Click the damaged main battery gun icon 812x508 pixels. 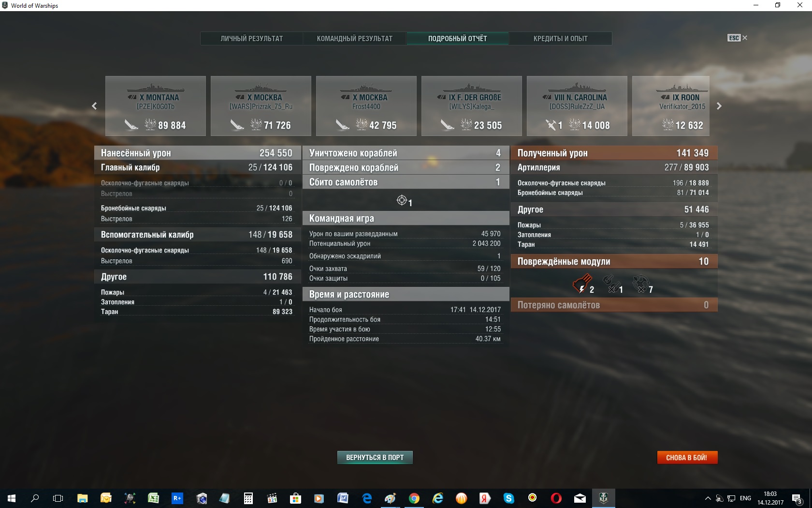coord(582,284)
